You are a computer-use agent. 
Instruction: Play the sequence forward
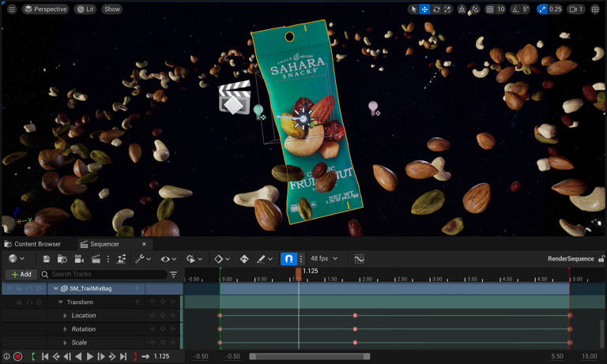(x=90, y=357)
